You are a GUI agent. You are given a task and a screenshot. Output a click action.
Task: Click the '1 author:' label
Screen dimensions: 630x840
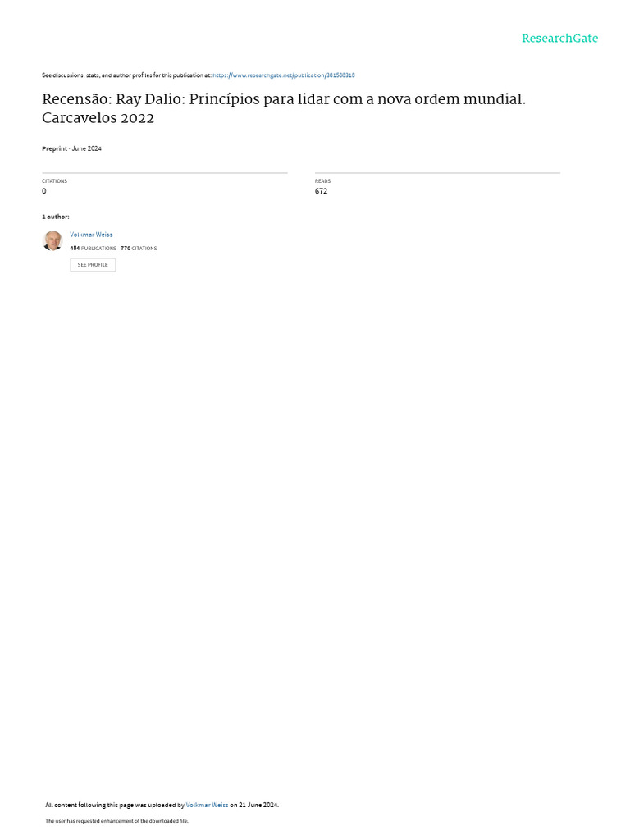tap(56, 217)
